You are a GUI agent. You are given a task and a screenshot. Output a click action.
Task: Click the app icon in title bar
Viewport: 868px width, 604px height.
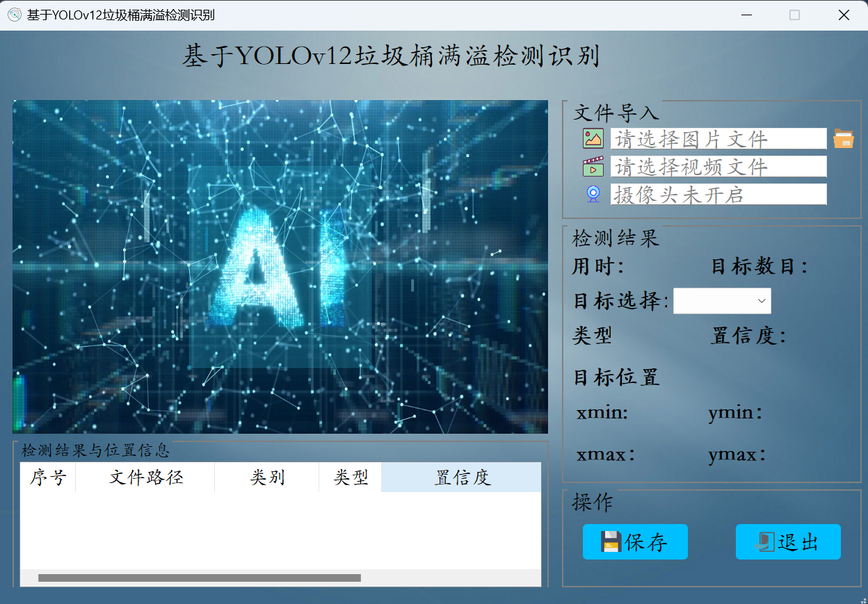click(14, 15)
